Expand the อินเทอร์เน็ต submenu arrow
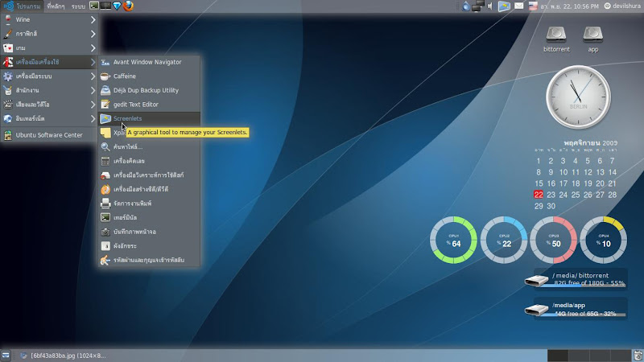The width and height of the screenshot is (644, 362). click(93, 118)
